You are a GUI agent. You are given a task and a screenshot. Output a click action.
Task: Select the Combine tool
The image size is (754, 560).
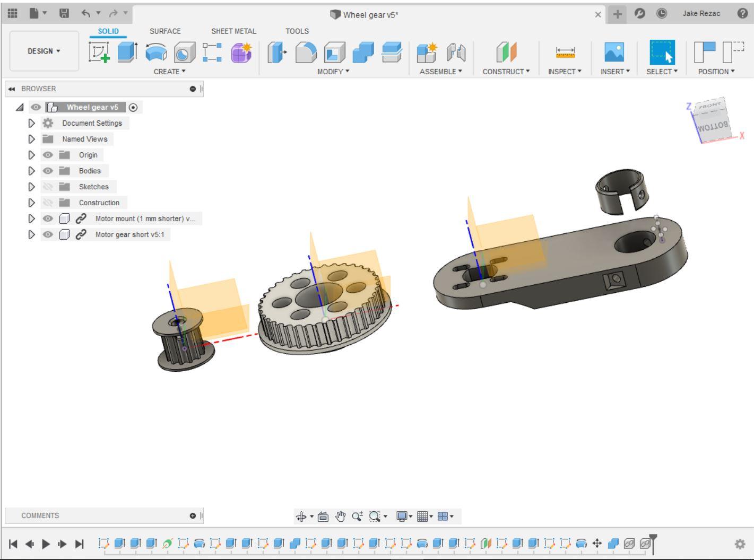363,52
